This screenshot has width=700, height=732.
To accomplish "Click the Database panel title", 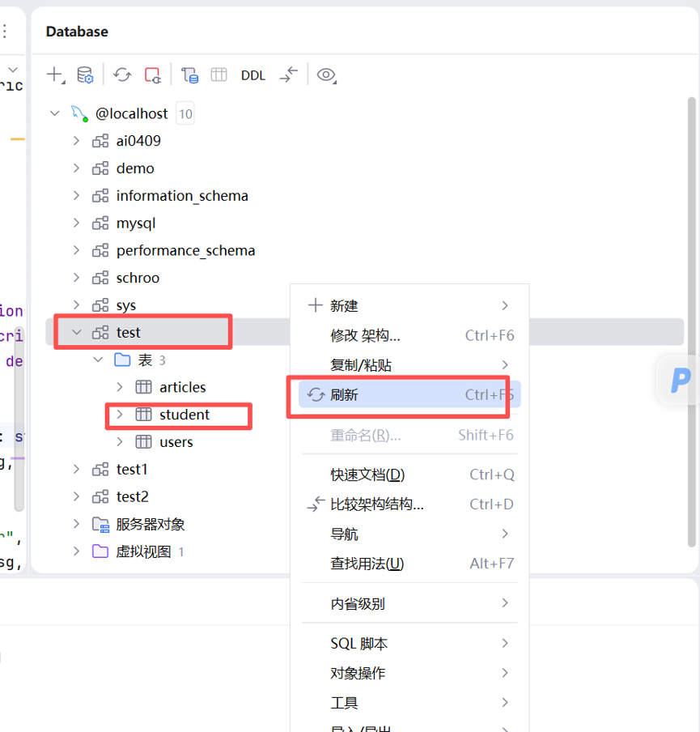I will pyautogui.click(x=77, y=32).
